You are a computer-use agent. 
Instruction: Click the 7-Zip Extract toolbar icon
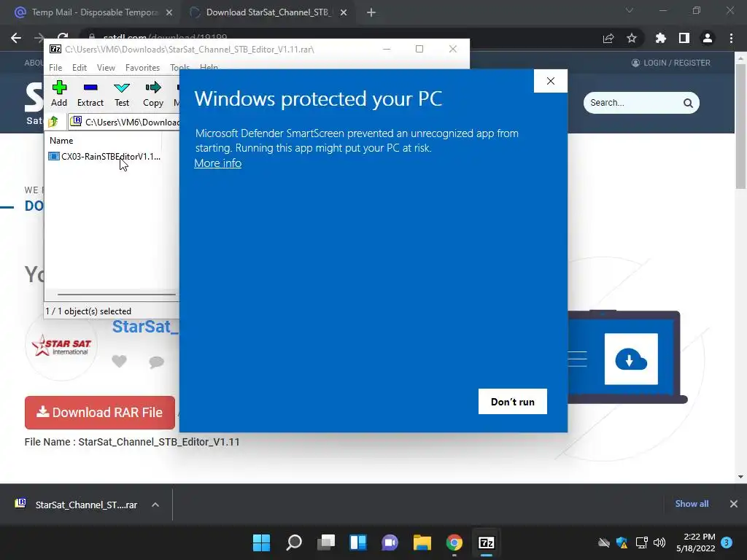click(x=90, y=93)
